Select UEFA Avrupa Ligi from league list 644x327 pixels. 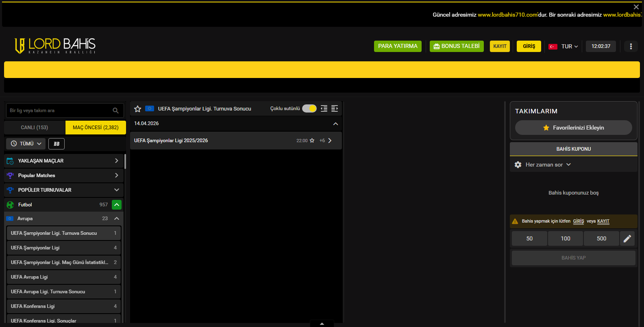[x=64, y=277]
